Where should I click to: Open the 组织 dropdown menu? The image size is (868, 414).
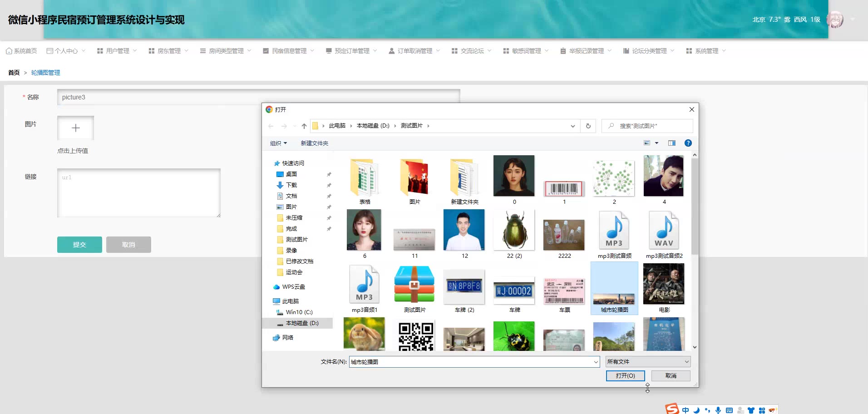[x=278, y=143]
